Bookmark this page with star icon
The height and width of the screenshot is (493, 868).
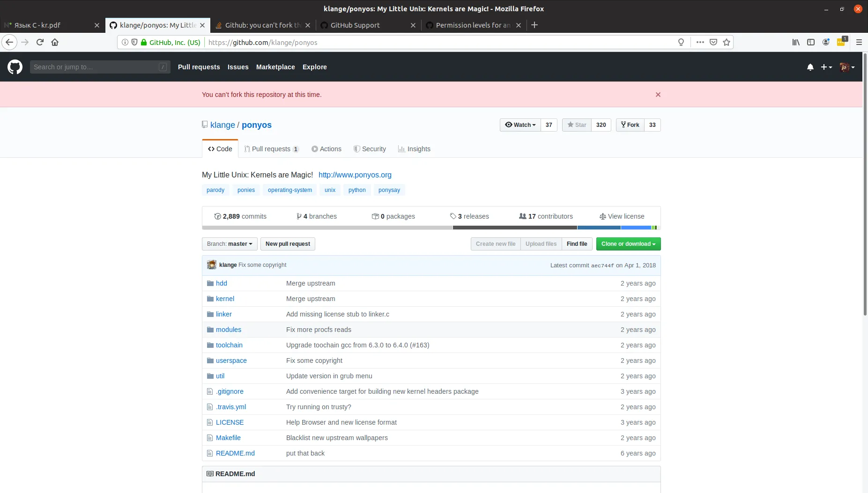pyautogui.click(x=727, y=42)
